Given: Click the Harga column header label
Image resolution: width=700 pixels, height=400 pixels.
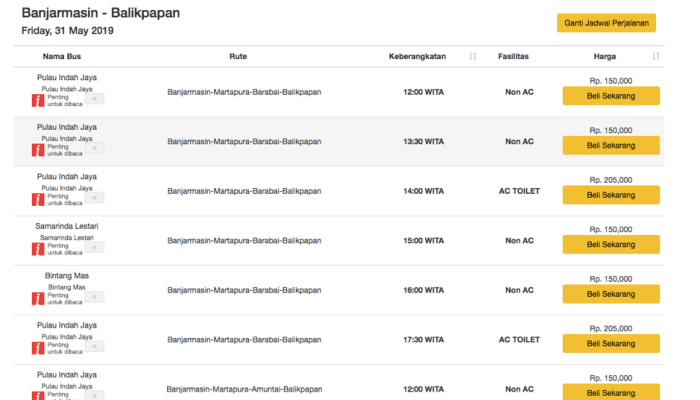Looking at the screenshot, I should coord(604,56).
